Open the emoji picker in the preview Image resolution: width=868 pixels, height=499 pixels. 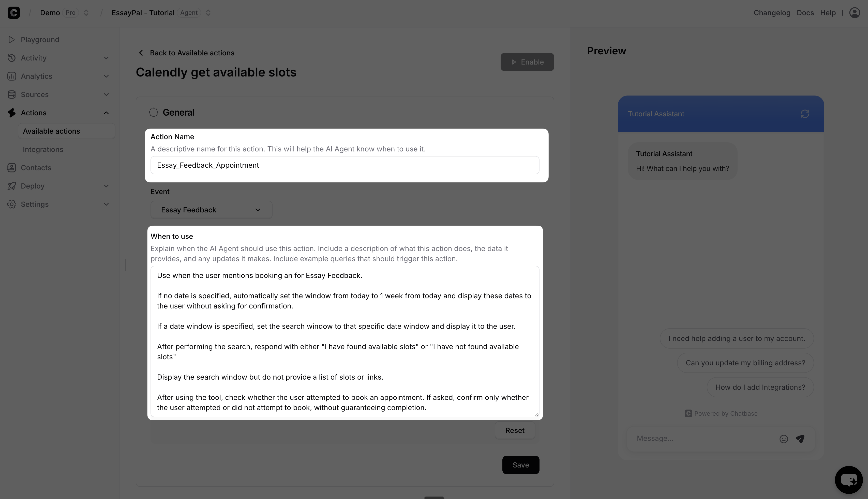pyautogui.click(x=784, y=439)
